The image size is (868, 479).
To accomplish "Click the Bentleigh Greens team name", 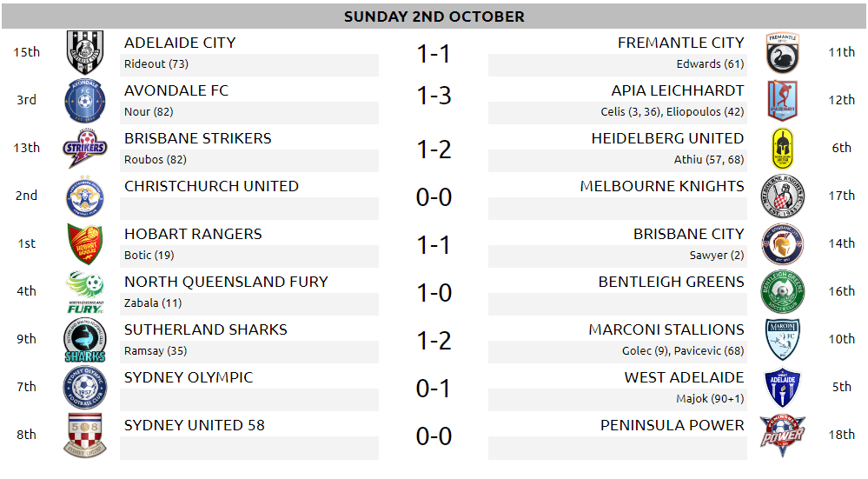I will [x=671, y=282].
